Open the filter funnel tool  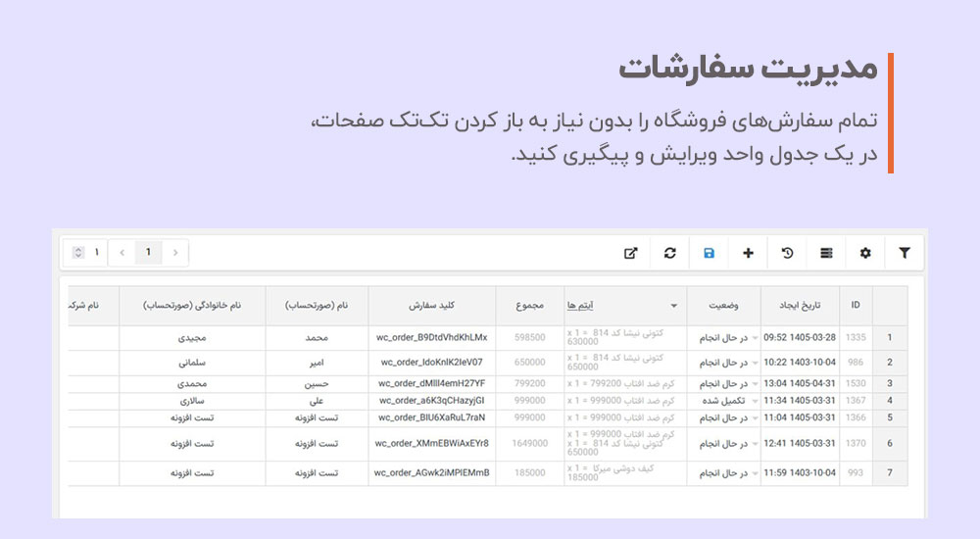tap(905, 253)
